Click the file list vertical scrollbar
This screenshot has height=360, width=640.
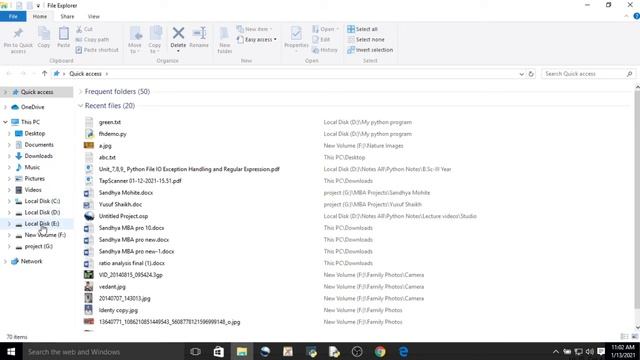point(637,200)
